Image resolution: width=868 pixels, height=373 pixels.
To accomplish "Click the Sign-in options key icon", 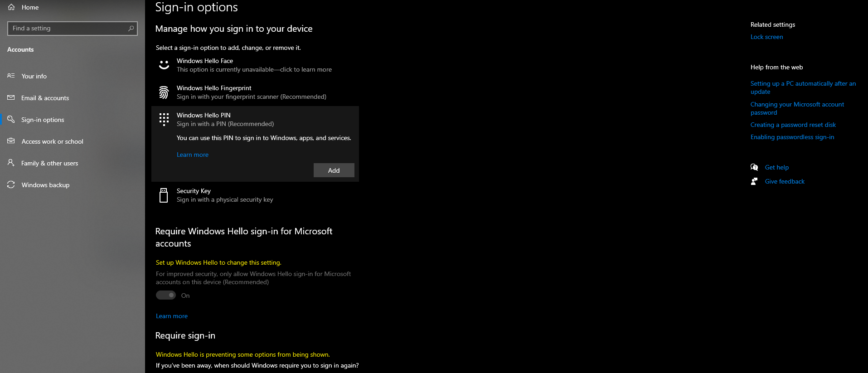I will (x=11, y=119).
